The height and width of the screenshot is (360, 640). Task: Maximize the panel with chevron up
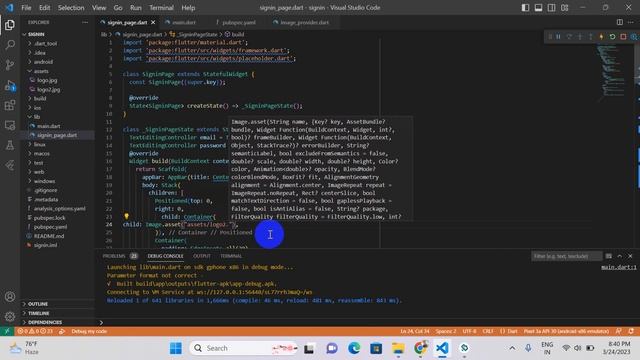(x=620, y=256)
